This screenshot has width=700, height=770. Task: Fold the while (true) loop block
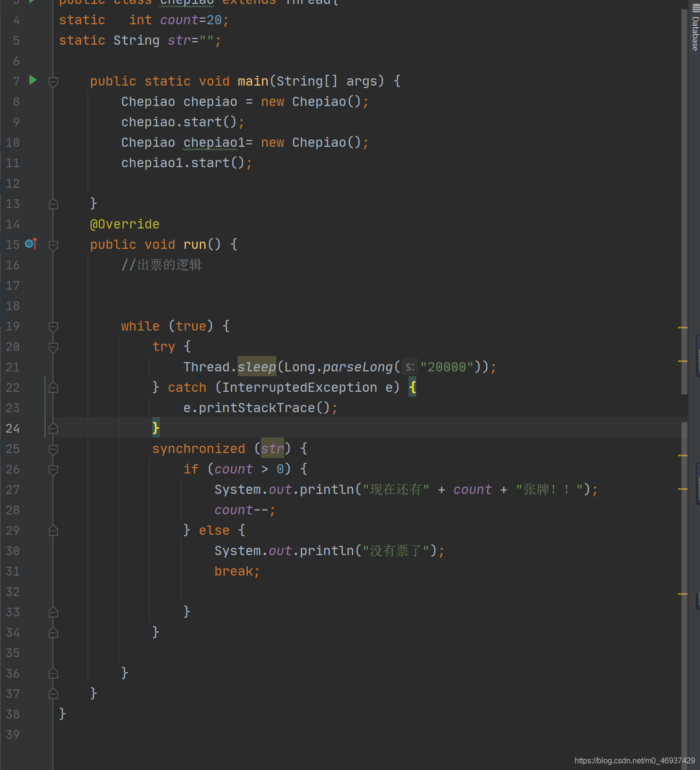click(53, 327)
